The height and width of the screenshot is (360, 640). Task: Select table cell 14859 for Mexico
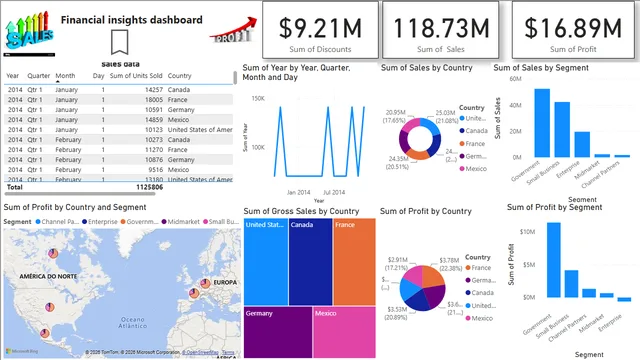coord(154,120)
